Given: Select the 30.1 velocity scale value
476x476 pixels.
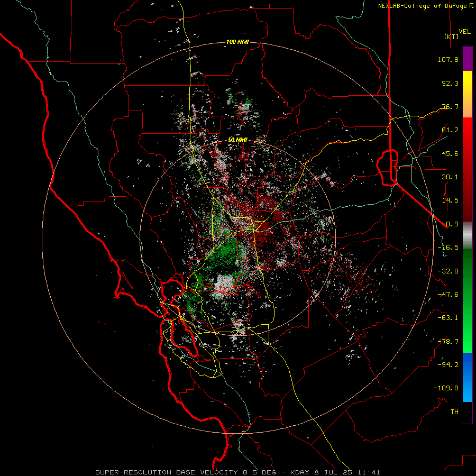Looking at the screenshot, I should tap(450, 177).
